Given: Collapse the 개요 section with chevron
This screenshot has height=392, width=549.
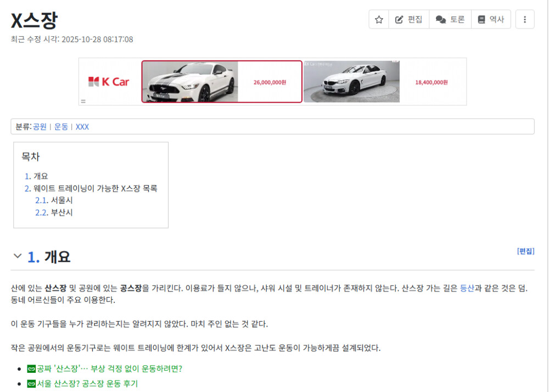Looking at the screenshot, I should point(18,256).
